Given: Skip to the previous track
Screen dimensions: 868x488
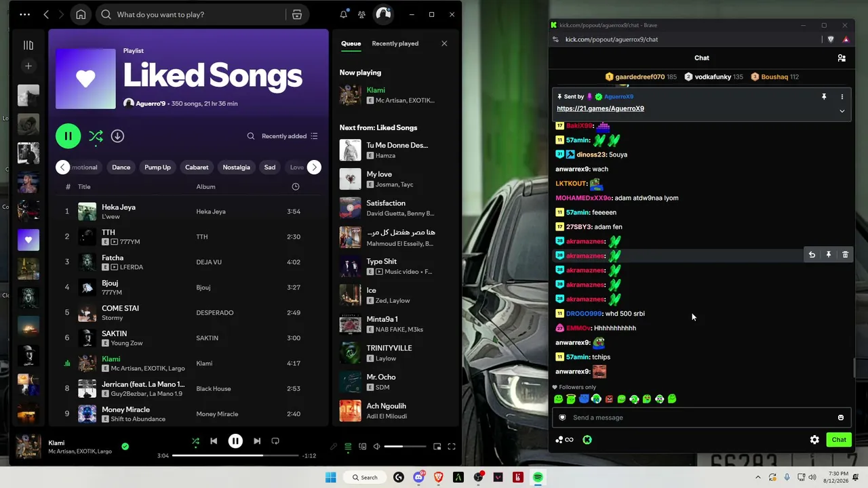Looking at the screenshot, I should coord(214,441).
